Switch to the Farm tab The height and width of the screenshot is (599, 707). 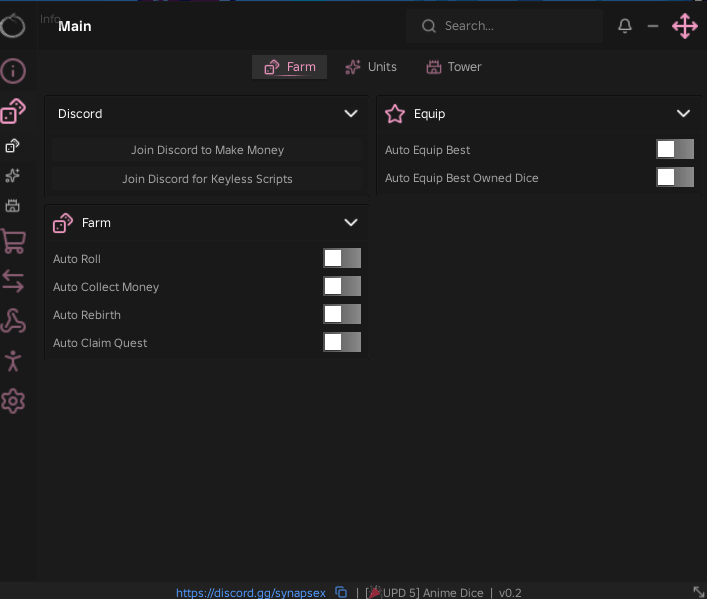click(x=289, y=67)
